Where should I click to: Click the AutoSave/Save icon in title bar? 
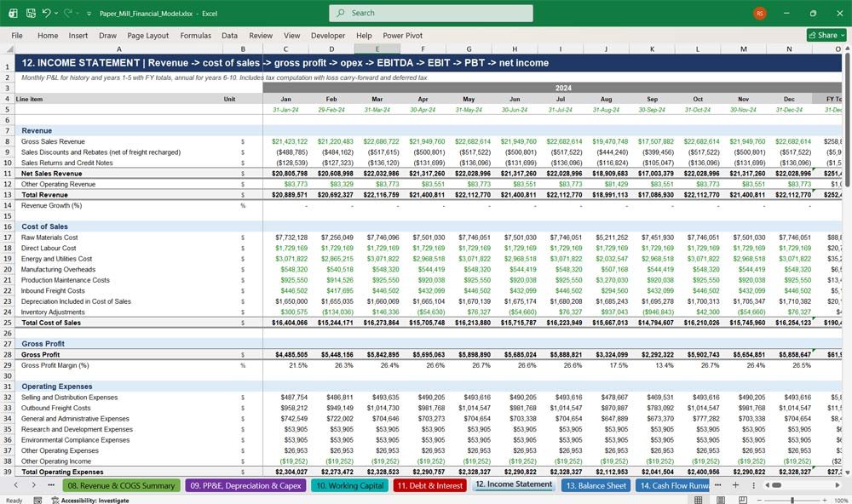coord(31,13)
